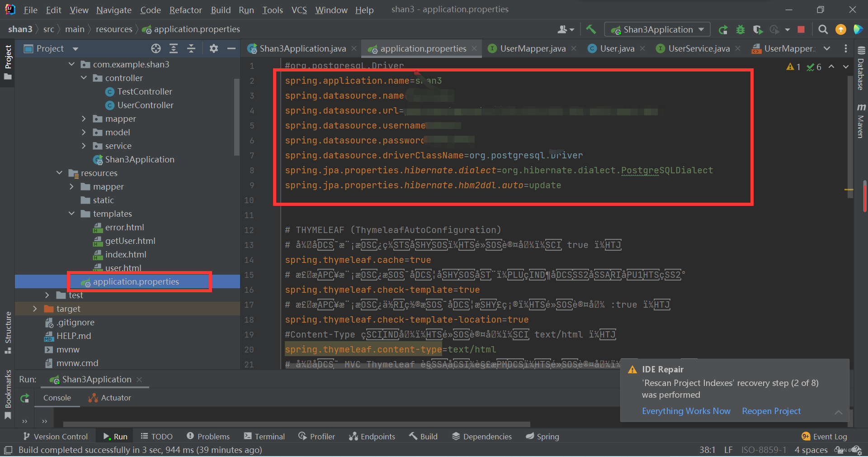The image size is (868, 457).
Task: Open the Endpoints tool window
Action: pos(372,436)
